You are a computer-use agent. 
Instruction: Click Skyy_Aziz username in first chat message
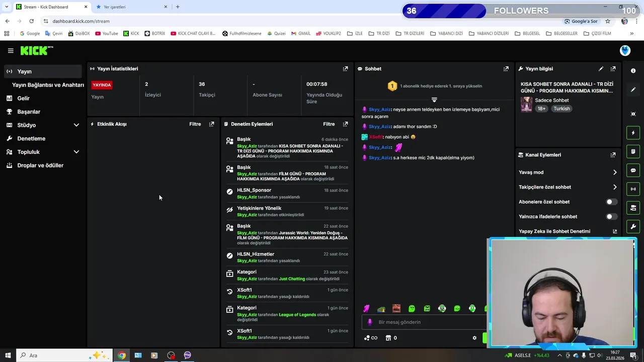tap(380, 110)
